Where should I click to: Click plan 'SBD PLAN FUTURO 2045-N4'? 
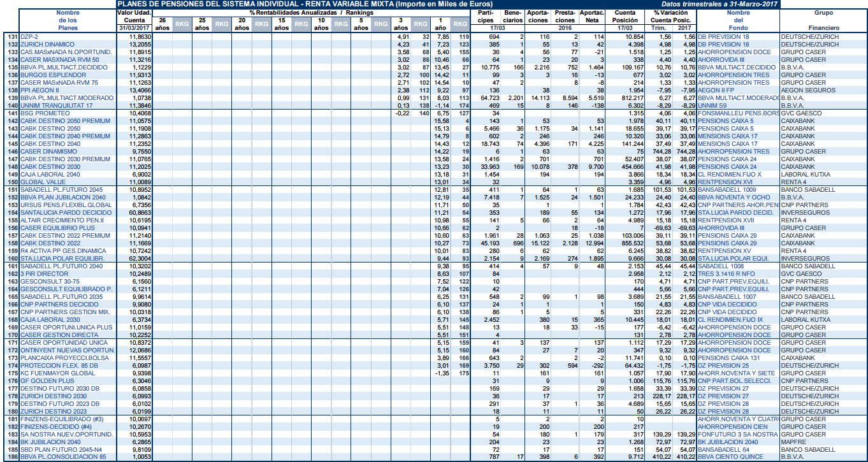(x=62, y=450)
